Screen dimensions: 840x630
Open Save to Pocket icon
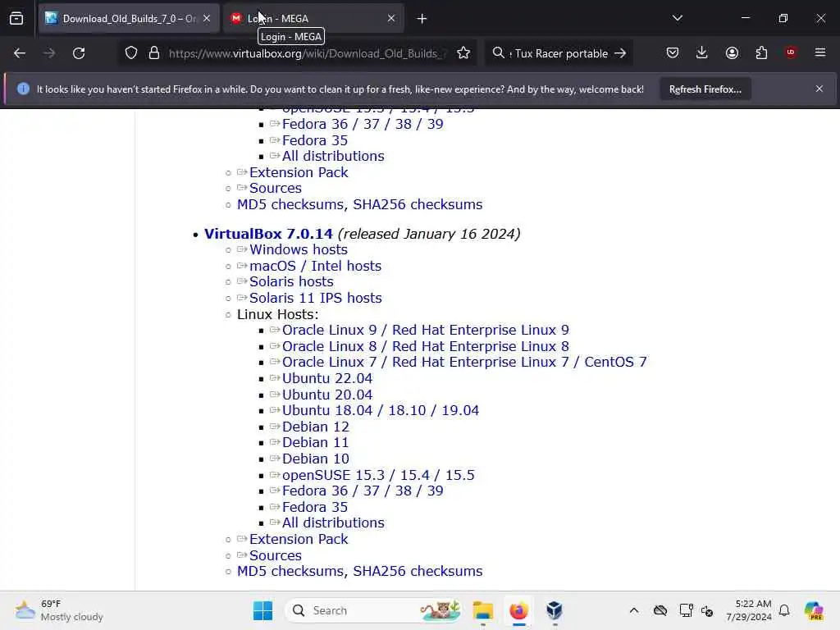click(673, 52)
